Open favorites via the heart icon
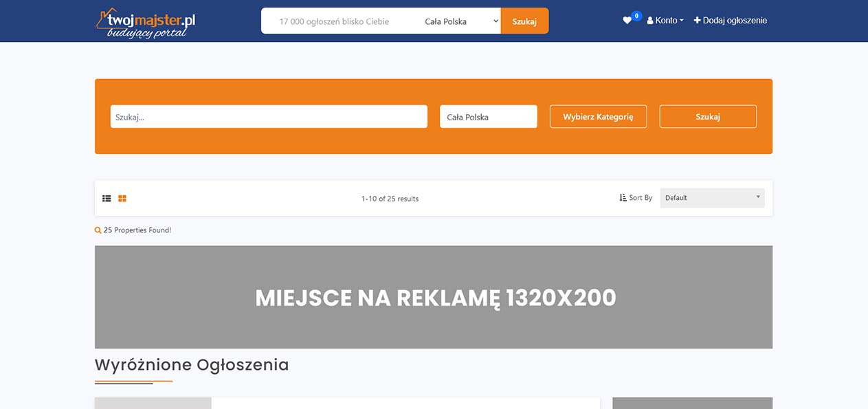The width and height of the screenshot is (868, 409). (x=627, y=21)
